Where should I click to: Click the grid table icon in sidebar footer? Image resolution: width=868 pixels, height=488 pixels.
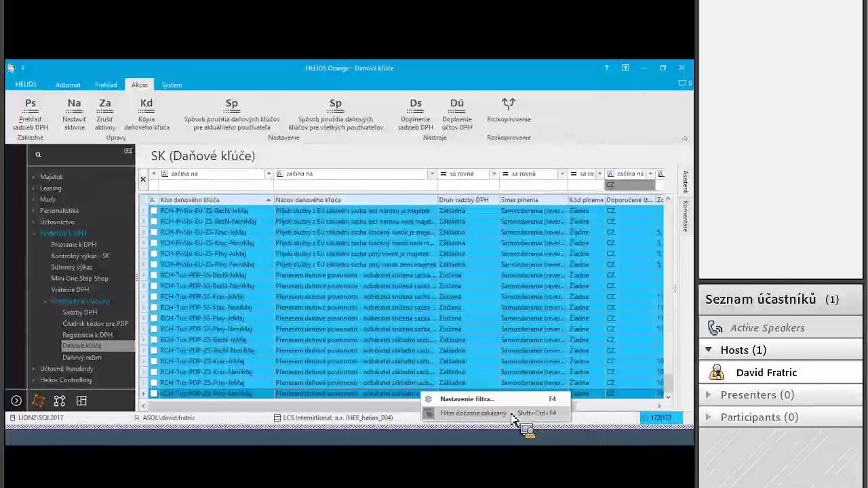pos(81,401)
